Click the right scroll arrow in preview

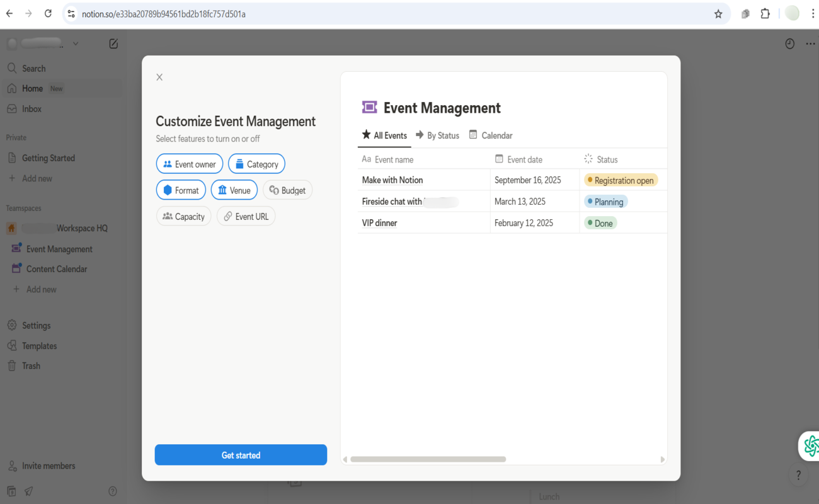662,459
